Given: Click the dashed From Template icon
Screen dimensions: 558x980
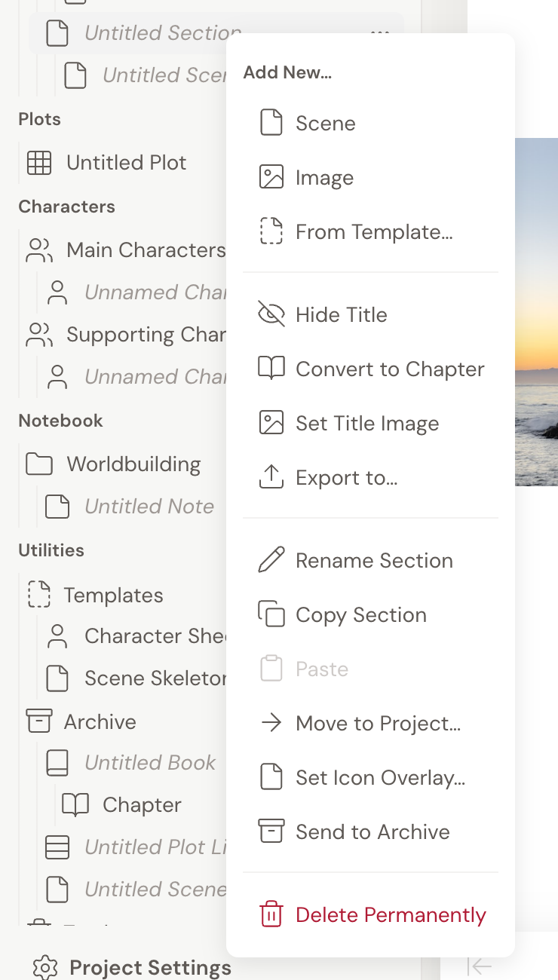Looking at the screenshot, I should pyautogui.click(x=271, y=231).
